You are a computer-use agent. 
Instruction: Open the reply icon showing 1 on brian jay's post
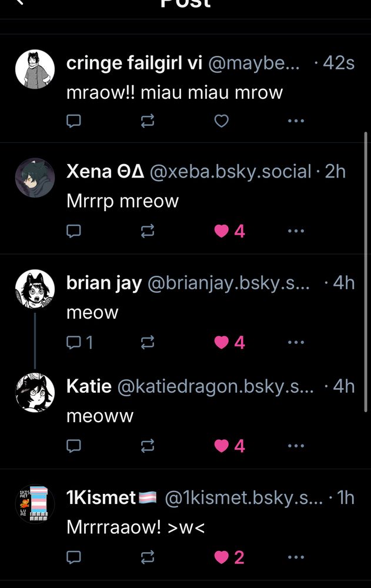click(x=79, y=342)
